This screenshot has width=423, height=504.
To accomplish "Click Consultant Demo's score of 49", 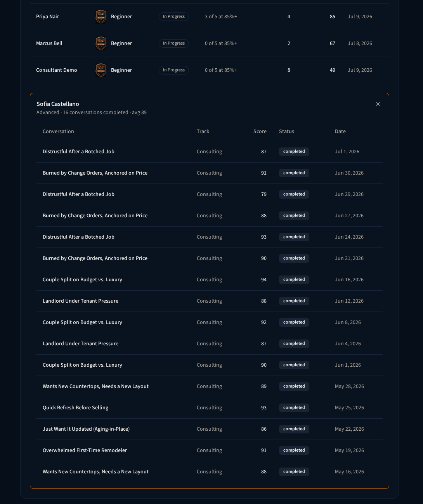I will pyautogui.click(x=333, y=70).
